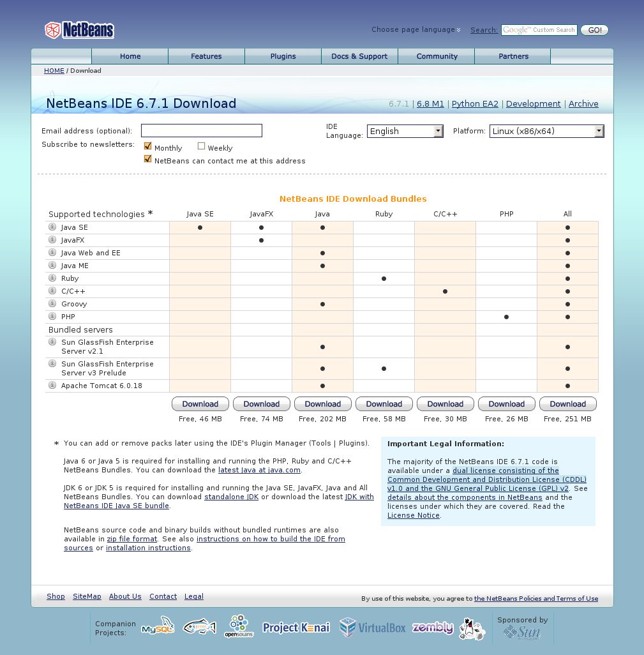
Task: Open info icon for GlassFish v3 Prelude
Action: (x=52, y=363)
